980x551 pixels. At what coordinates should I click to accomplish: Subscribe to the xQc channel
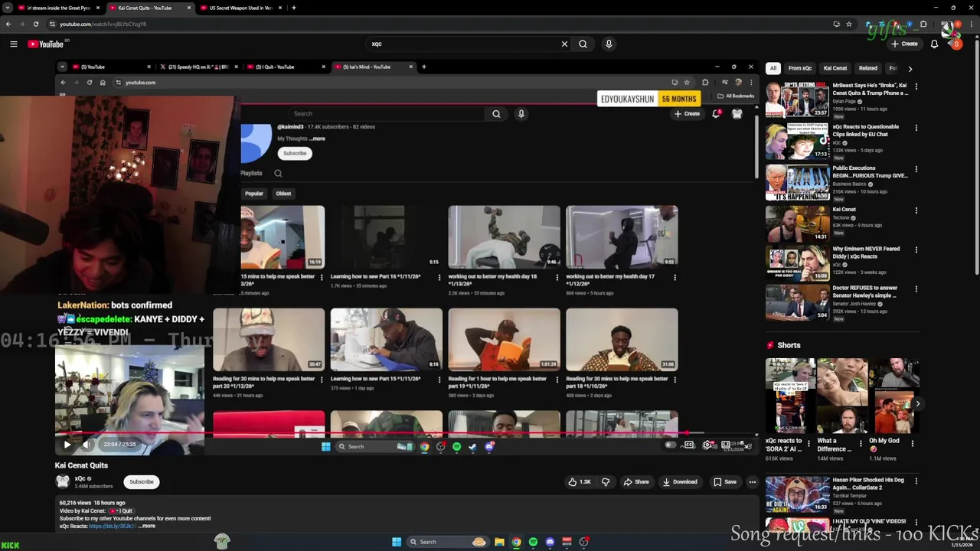[x=141, y=482]
